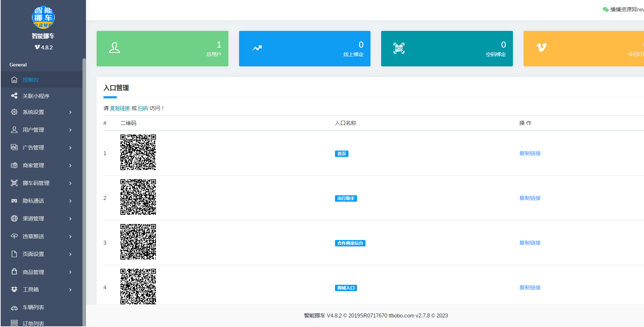
Task: Click the V icon on the orange card
Action: point(541,48)
